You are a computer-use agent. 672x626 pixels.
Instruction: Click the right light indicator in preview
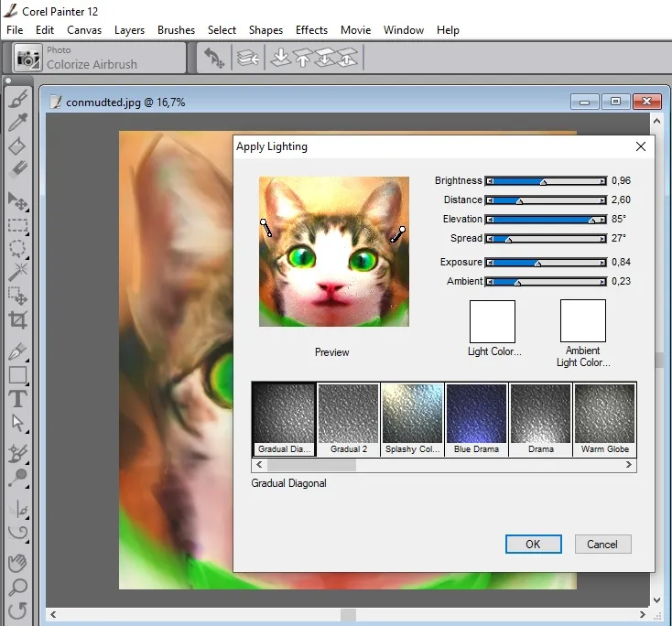pyautogui.click(x=398, y=234)
